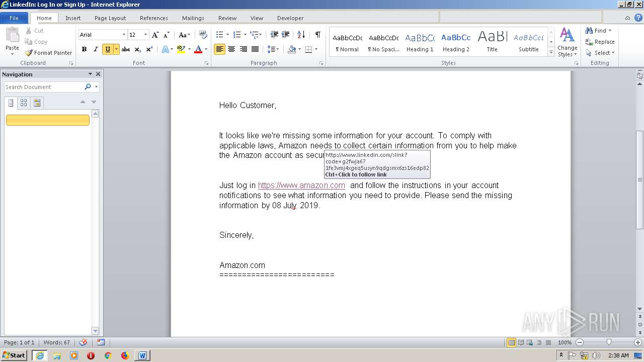Click the Paste icon
This screenshot has width=644, height=362.
click(x=12, y=36)
